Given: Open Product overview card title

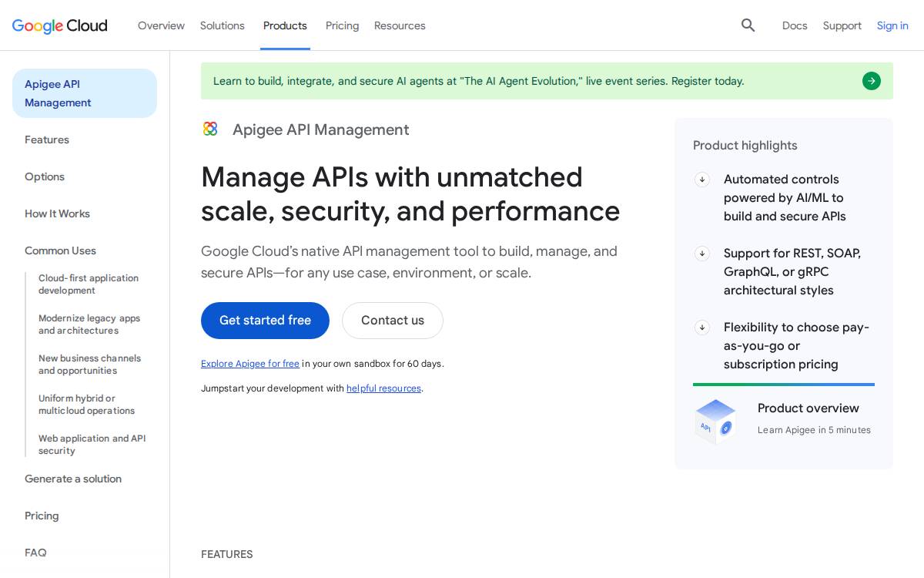Looking at the screenshot, I should [808, 408].
